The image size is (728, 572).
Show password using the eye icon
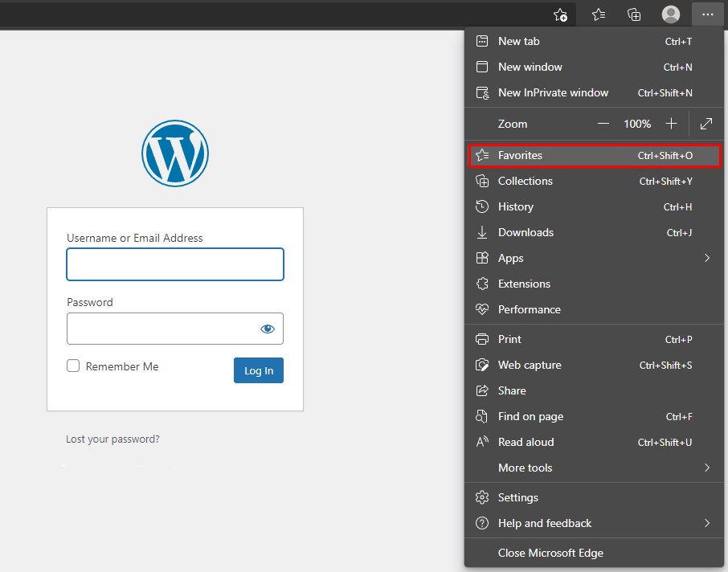pos(268,329)
